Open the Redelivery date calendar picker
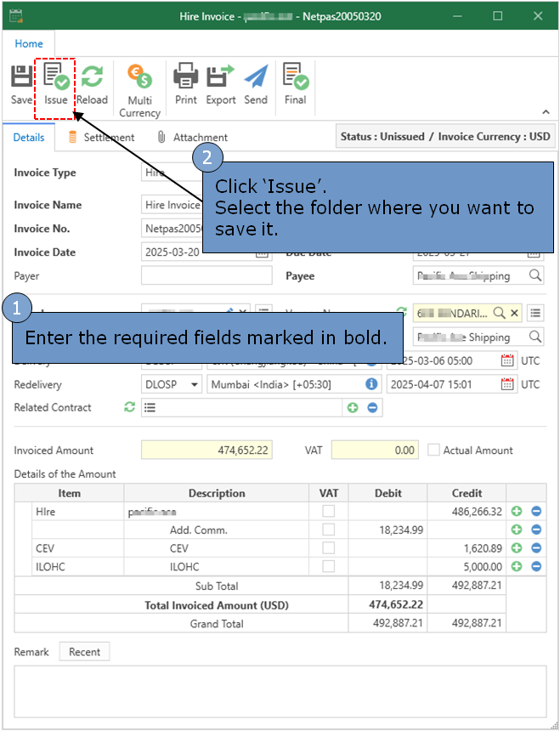The image size is (560, 731). point(507,384)
